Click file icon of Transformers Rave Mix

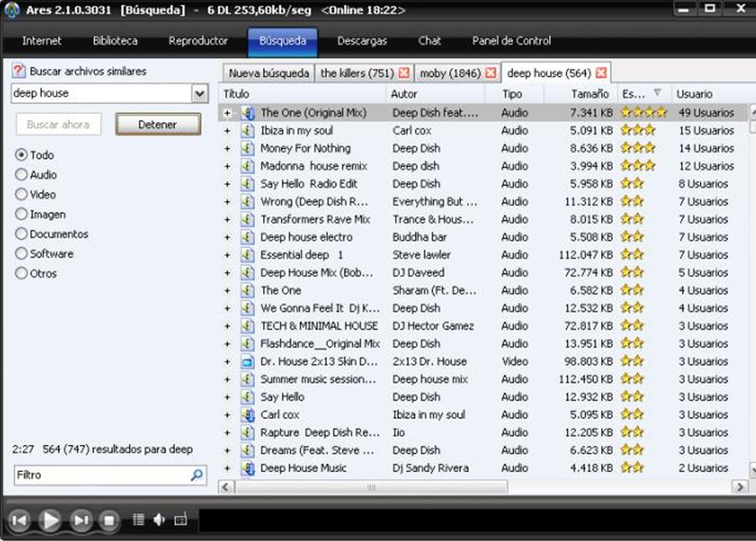point(247,219)
